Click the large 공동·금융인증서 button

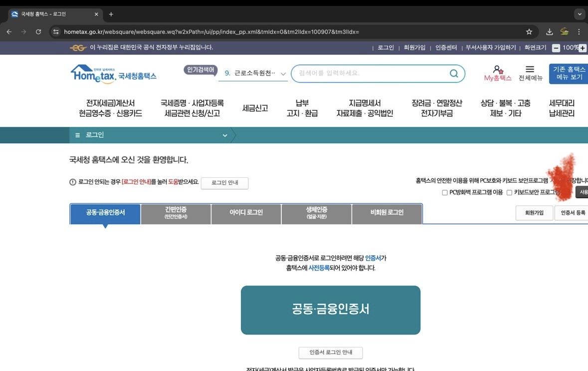coord(330,310)
